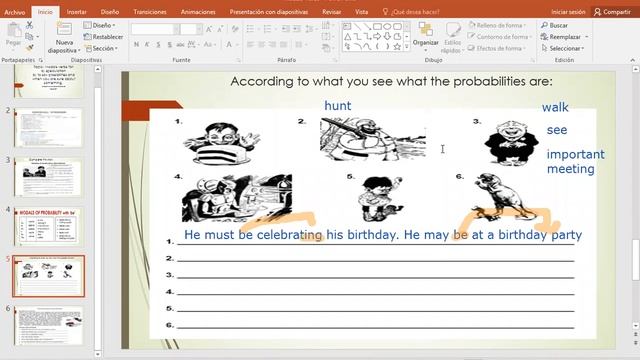Insert a text box shape from gallery

347,27
